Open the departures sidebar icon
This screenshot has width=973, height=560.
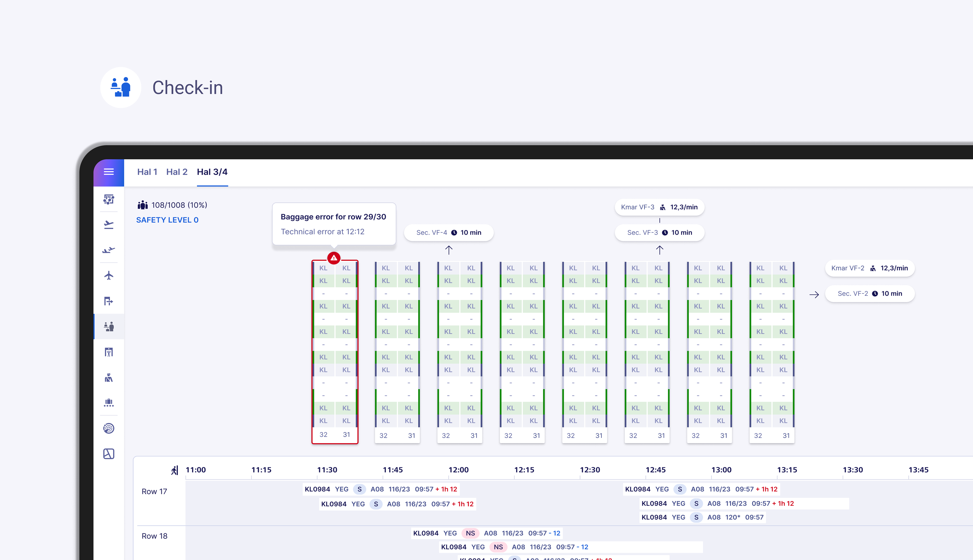108,225
